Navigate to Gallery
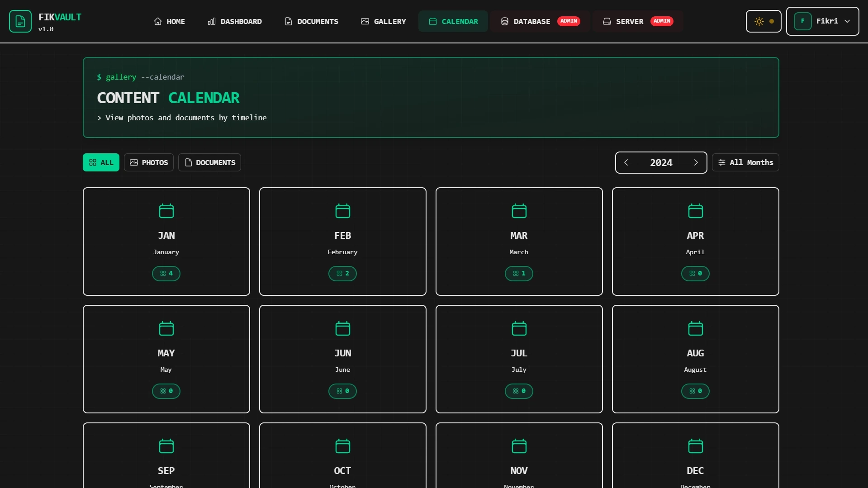Screen dimensions: 868x488 click(384, 21)
